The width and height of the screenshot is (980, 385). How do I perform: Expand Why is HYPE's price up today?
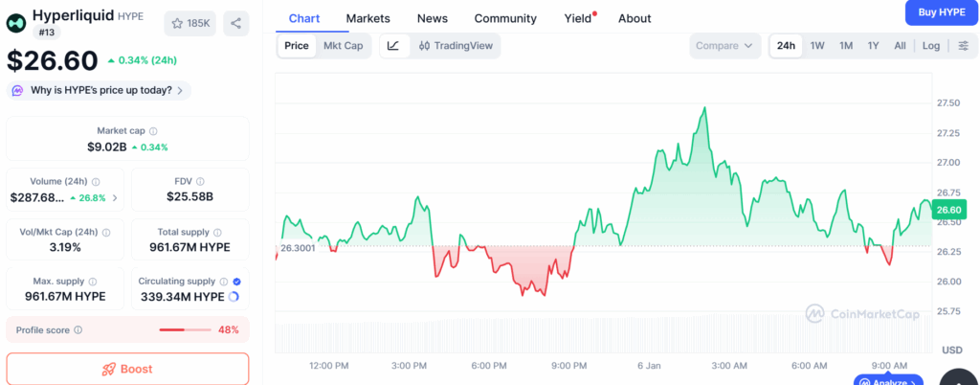click(x=100, y=90)
